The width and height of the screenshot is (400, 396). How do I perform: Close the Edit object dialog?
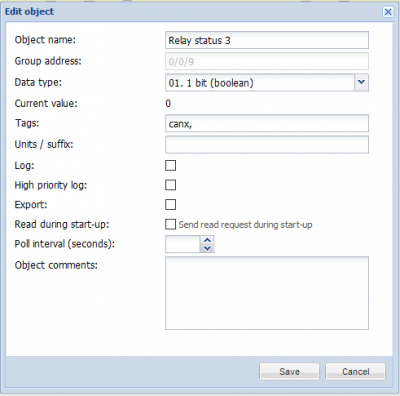pos(388,12)
